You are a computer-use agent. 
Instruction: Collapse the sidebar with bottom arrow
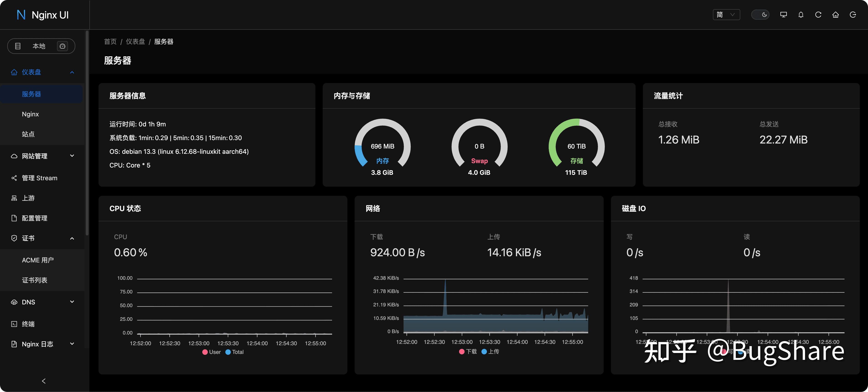(44, 381)
